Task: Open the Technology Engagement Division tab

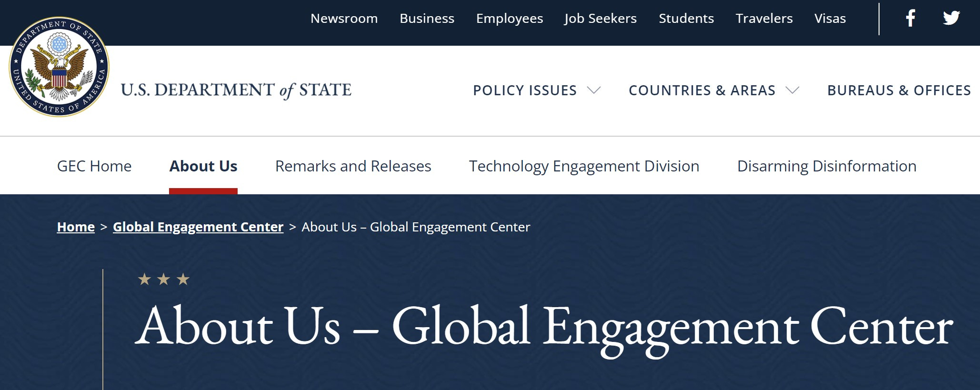Action: tap(584, 166)
